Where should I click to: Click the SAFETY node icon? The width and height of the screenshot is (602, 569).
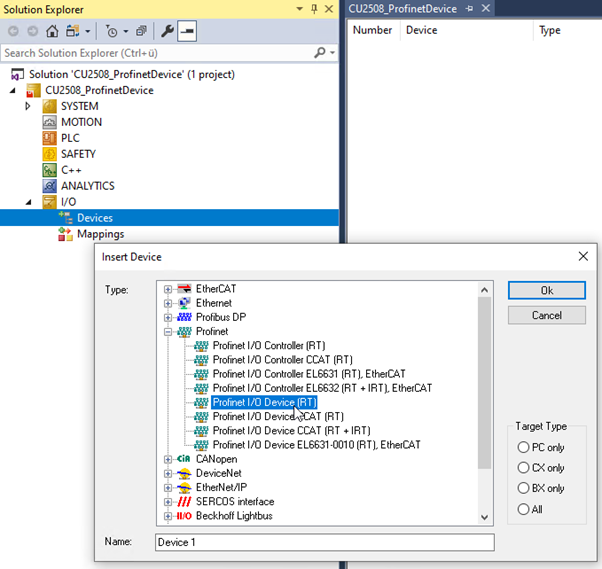point(50,154)
